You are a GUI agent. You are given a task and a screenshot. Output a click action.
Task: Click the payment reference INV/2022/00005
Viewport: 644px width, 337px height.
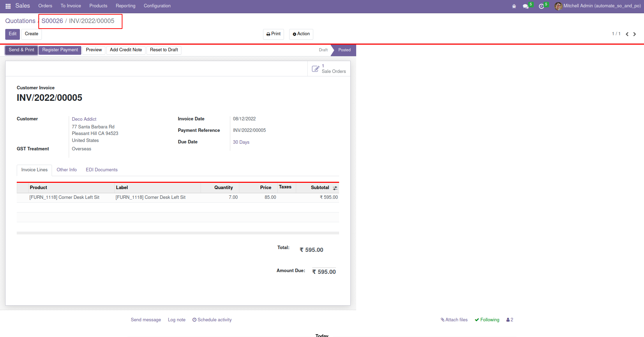click(x=249, y=131)
